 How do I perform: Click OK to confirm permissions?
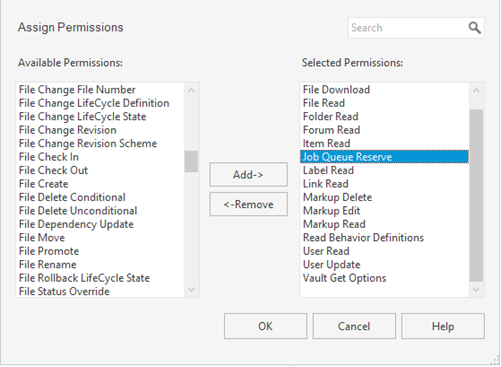265,326
